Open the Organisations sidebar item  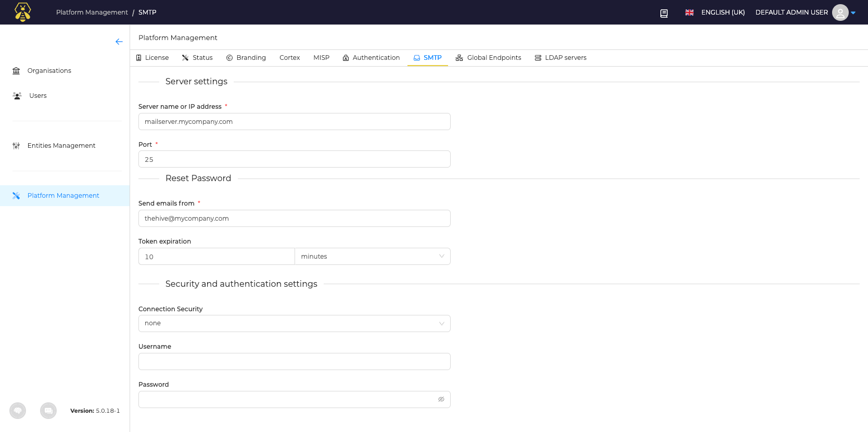click(49, 71)
